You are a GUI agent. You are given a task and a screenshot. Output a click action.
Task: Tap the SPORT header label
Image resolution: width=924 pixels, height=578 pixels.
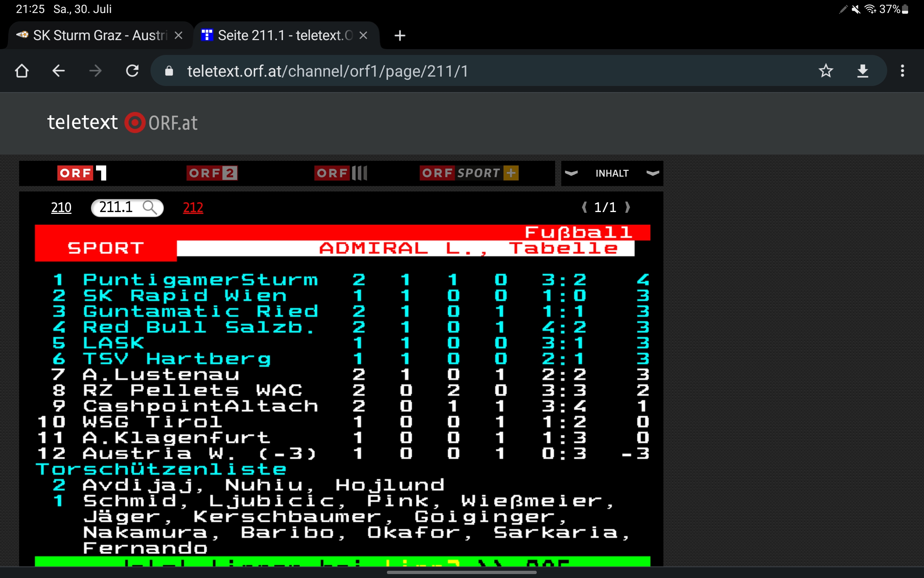point(106,249)
